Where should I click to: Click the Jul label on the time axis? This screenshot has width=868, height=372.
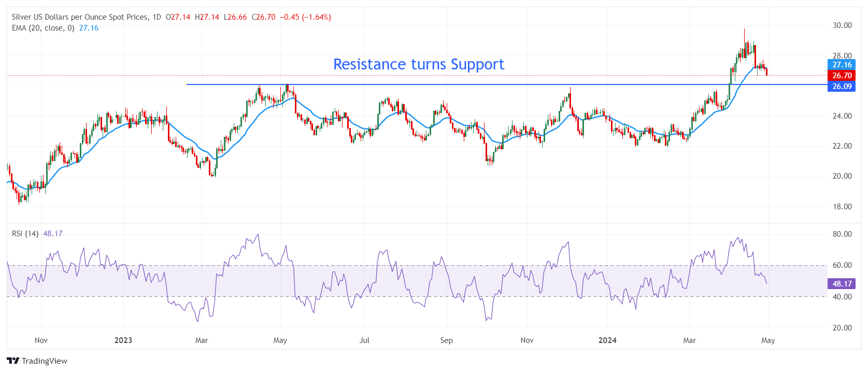coord(364,340)
